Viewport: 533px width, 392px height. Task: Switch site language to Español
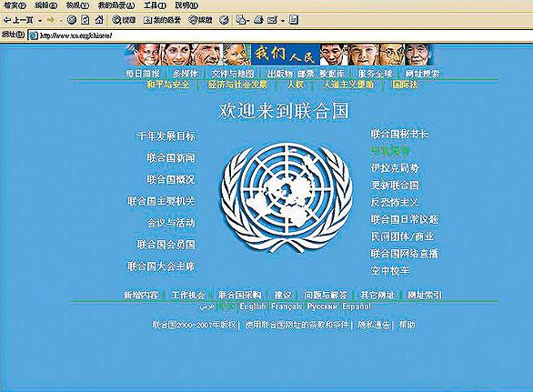[357, 307]
